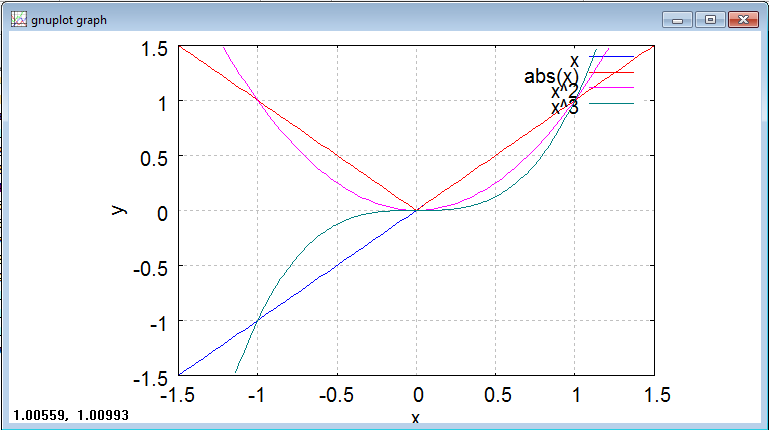The image size is (769, 430).
Task: Click the red line sample in legend
Action: point(611,73)
